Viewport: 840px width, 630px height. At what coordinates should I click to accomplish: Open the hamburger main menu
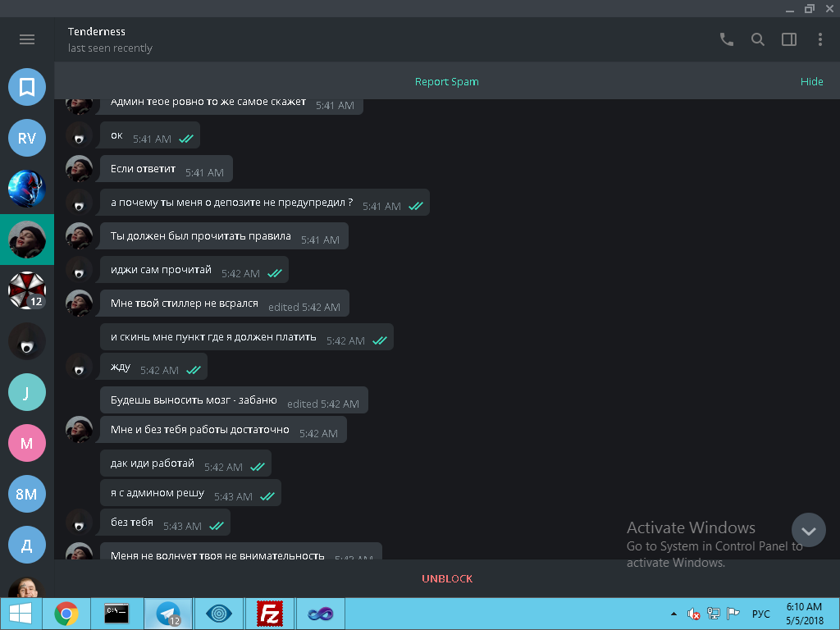tap(27, 39)
